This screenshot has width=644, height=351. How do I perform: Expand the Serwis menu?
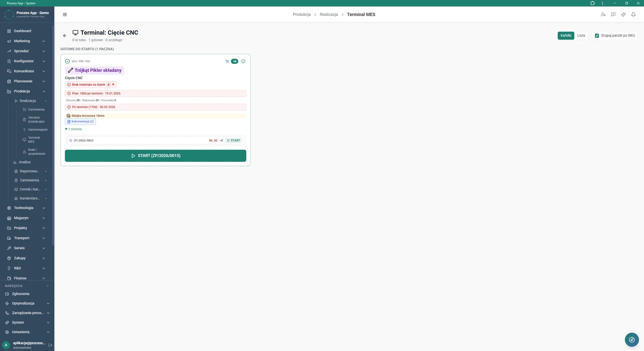pyautogui.click(x=27, y=248)
